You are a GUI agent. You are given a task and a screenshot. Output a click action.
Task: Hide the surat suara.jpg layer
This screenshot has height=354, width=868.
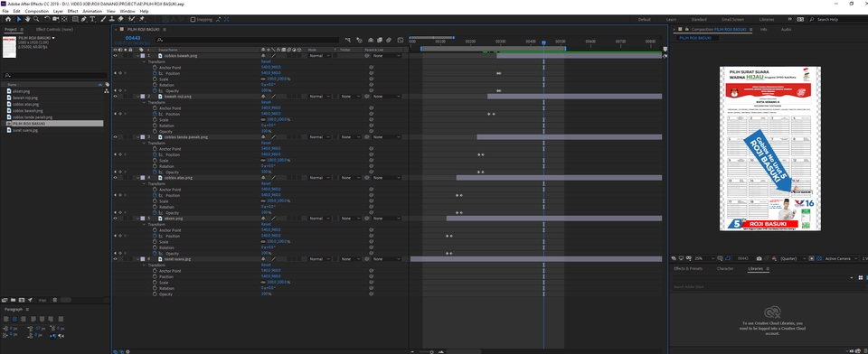pyautogui.click(x=115, y=259)
